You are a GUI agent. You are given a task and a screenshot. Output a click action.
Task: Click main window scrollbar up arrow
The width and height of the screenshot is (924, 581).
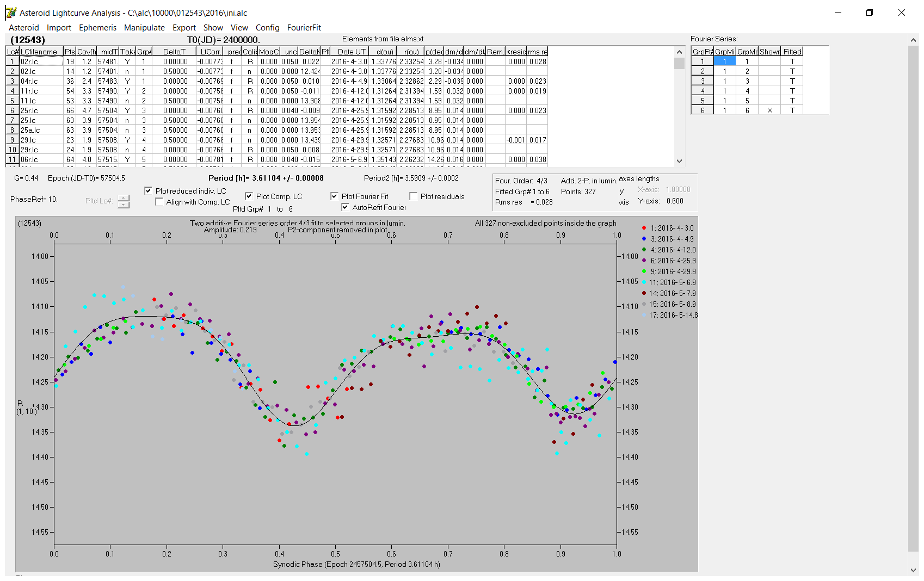click(x=913, y=40)
